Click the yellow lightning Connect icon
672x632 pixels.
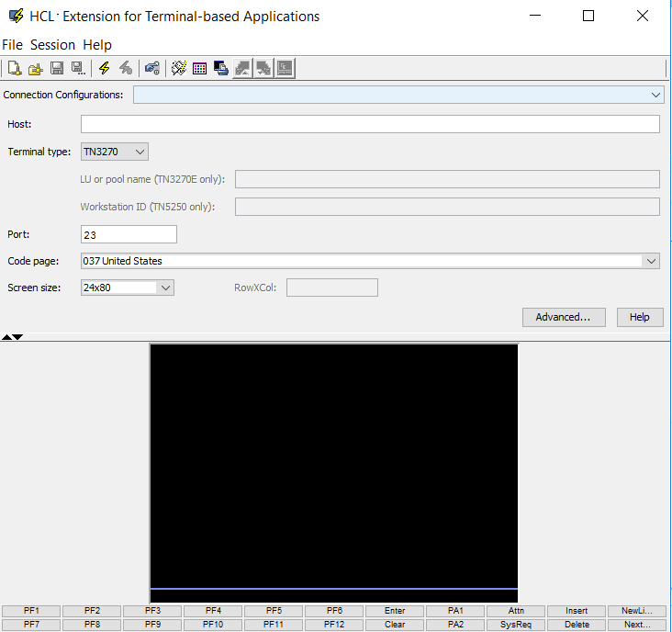105,68
